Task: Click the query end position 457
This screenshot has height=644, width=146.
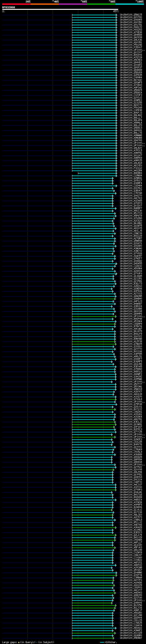Action: [115, 11]
